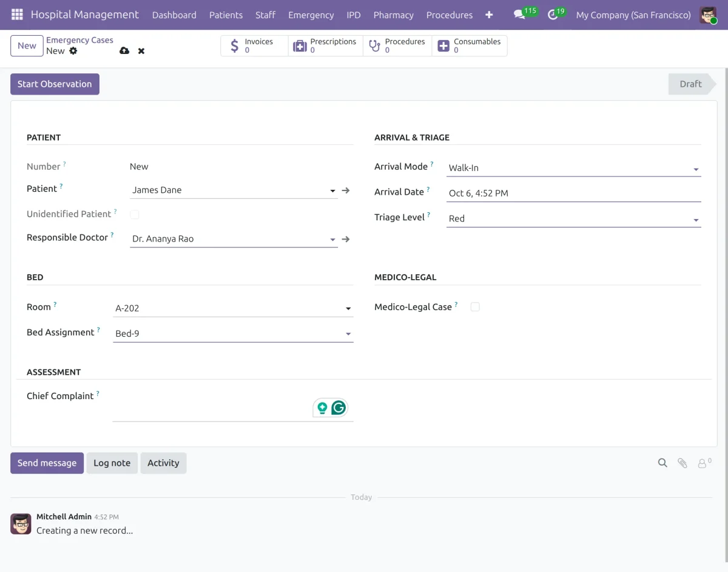Screen dimensions: 728x572
Task: Expand the Responsible Doctor dropdown
Action: tap(332, 240)
